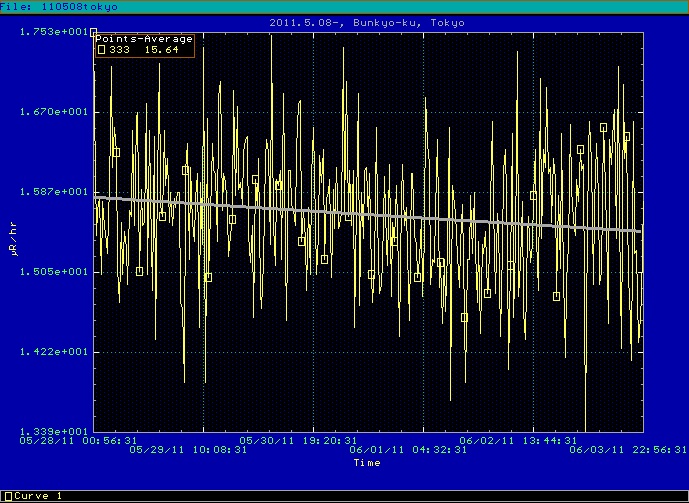The image size is (689, 503).
Task: Click the legend value 15.64
Action: (x=162, y=50)
